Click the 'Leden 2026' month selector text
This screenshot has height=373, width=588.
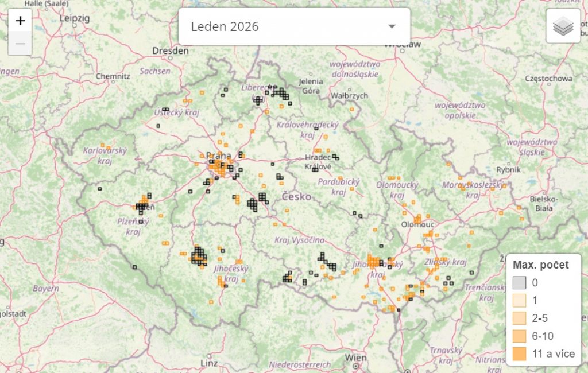tap(225, 26)
